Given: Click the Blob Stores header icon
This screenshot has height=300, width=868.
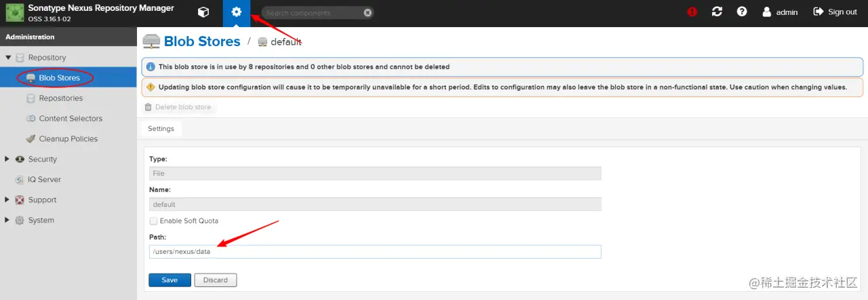Looking at the screenshot, I should [151, 41].
